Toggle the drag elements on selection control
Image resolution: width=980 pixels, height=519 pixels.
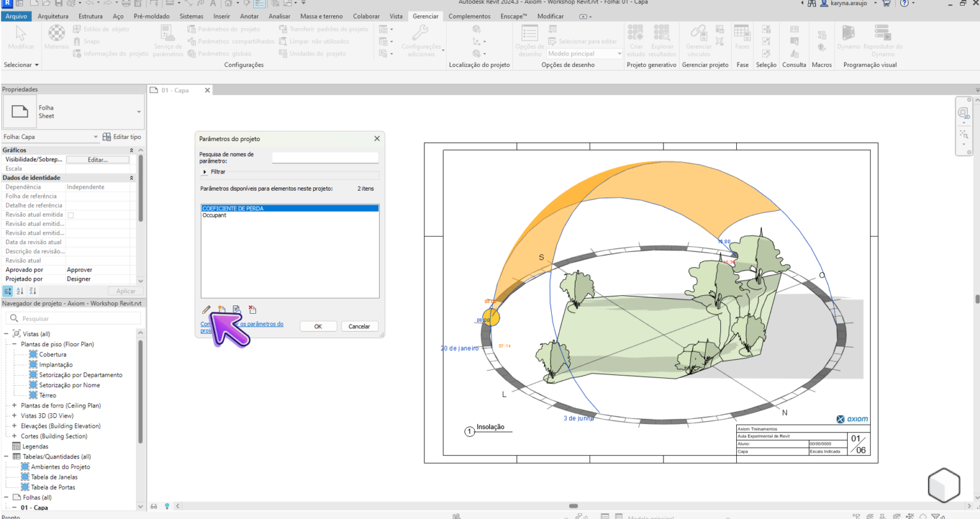tap(911, 515)
